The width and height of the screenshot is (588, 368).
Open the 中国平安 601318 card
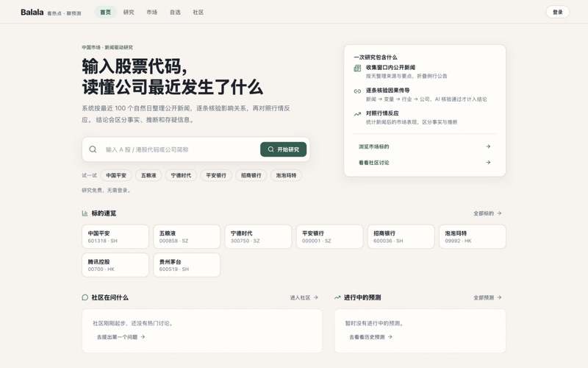coord(115,236)
